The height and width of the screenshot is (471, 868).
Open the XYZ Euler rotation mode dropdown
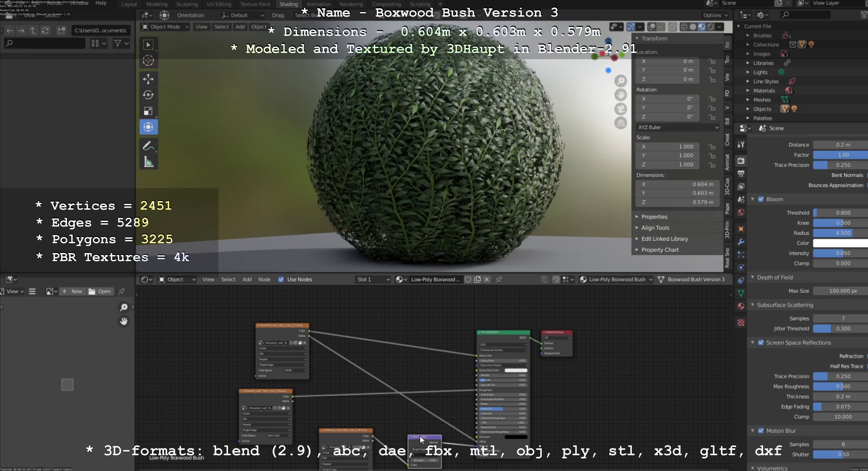pyautogui.click(x=678, y=127)
